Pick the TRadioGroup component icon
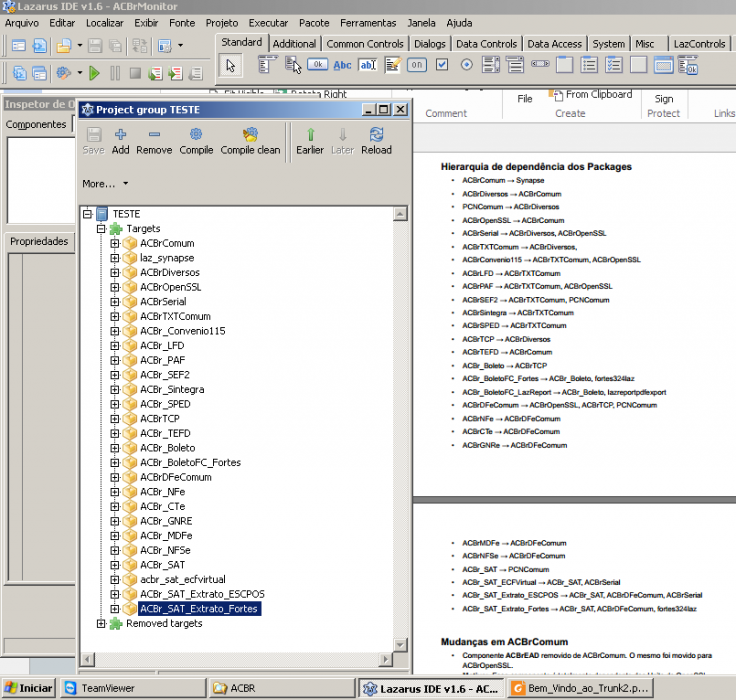The image size is (736, 700). click(x=589, y=65)
